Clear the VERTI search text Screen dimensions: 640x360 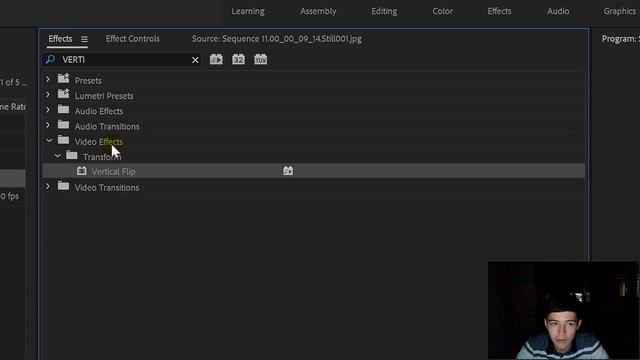pos(195,60)
